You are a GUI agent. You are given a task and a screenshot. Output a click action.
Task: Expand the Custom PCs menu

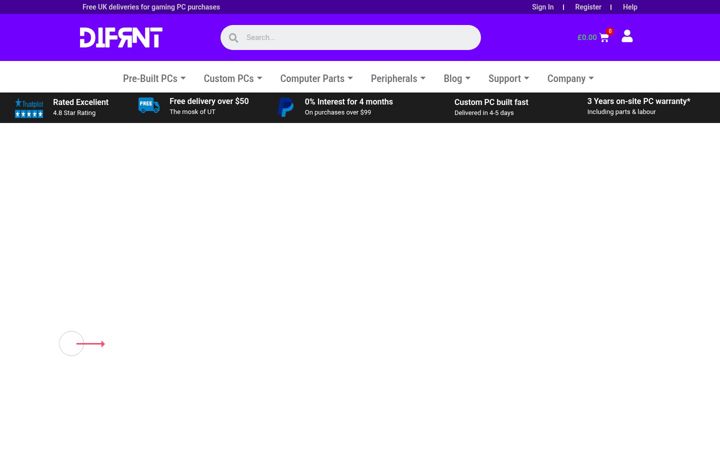pyautogui.click(x=233, y=79)
